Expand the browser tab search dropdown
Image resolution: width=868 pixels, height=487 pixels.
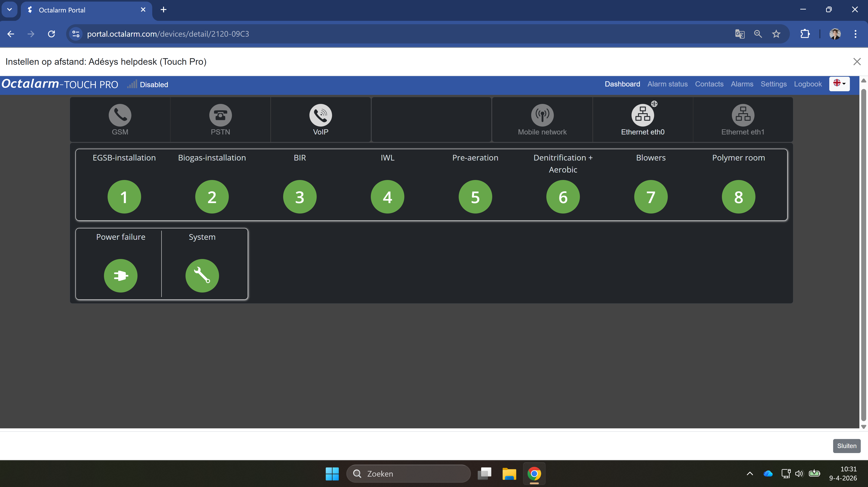click(10, 10)
